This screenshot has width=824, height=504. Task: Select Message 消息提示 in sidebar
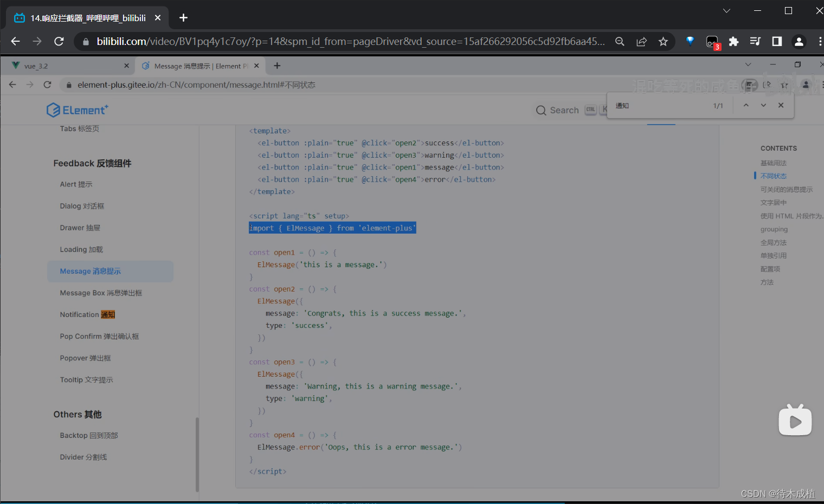pyautogui.click(x=110, y=271)
